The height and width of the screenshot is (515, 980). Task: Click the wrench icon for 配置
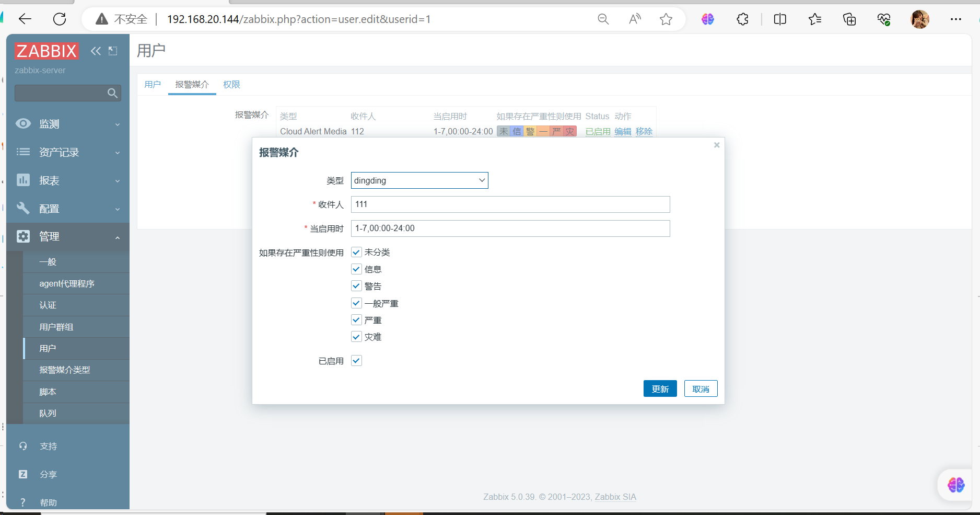click(23, 208)
